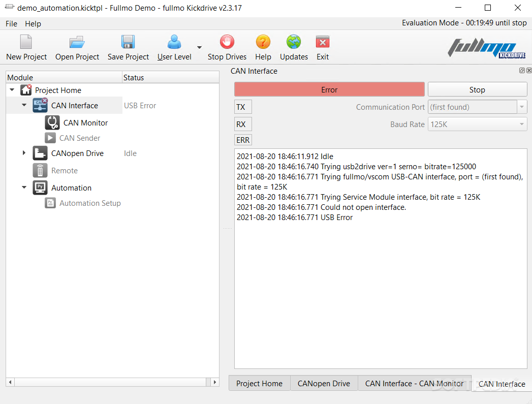The width and height of the screenshot is (532, 404).
Task: Open Project using folder icon
Action: [77, 42]
